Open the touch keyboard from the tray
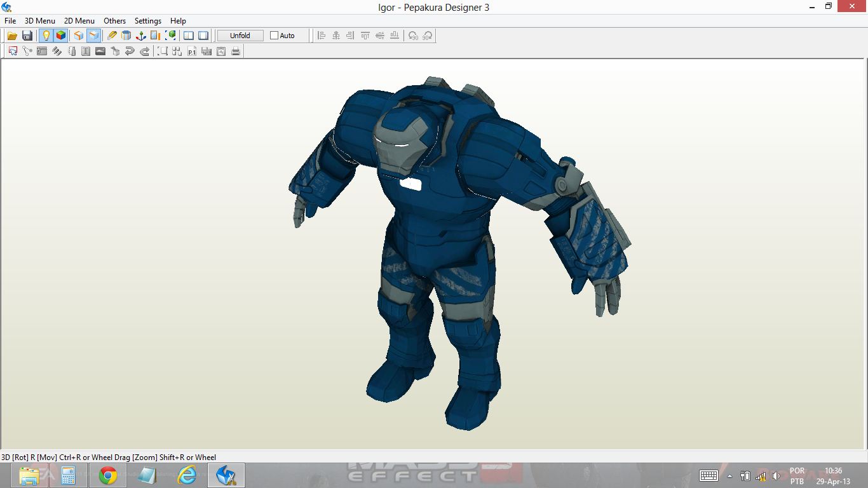 [x=709, y=476]
